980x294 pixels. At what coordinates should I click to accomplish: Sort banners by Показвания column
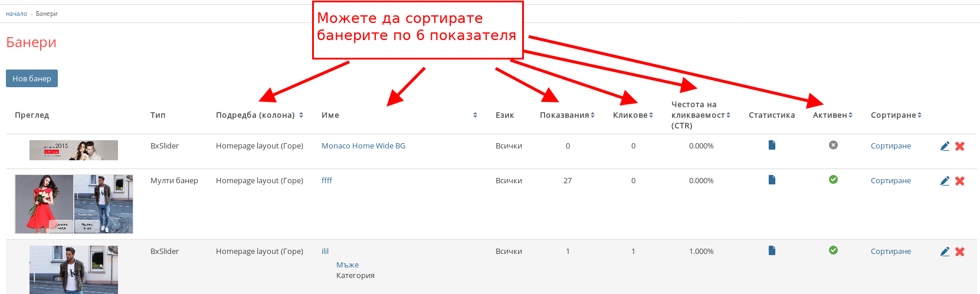click(x=566, y=115)
